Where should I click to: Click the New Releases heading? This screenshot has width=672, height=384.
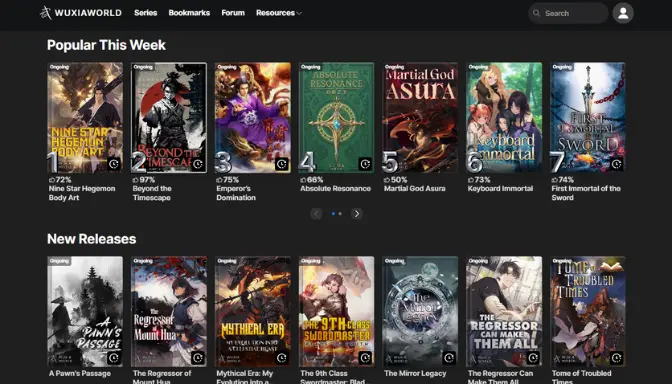click(92, 239)
